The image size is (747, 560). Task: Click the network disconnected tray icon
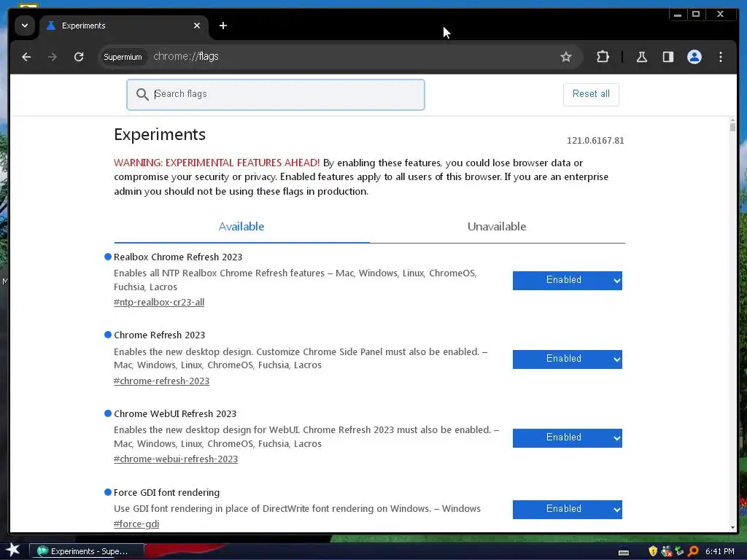click(666, 551)
